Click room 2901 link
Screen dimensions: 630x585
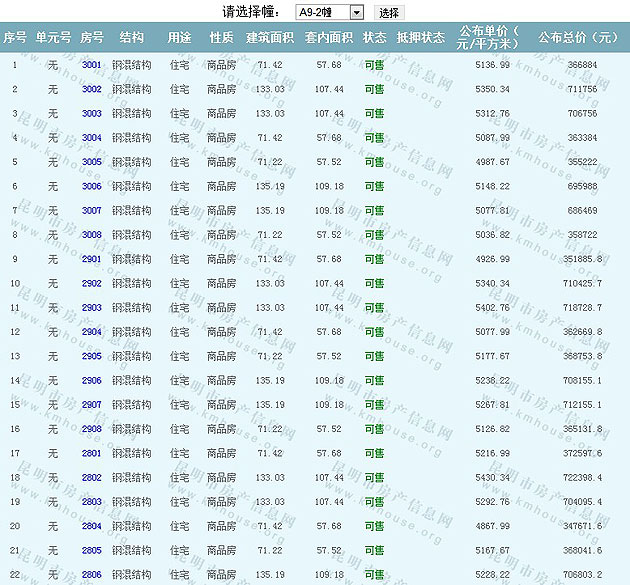(92, 259)
